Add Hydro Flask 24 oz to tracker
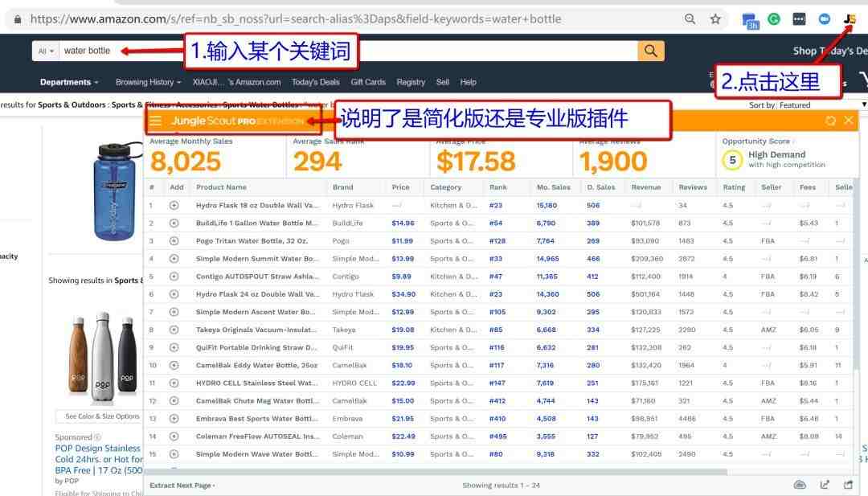 click(174, 294)
